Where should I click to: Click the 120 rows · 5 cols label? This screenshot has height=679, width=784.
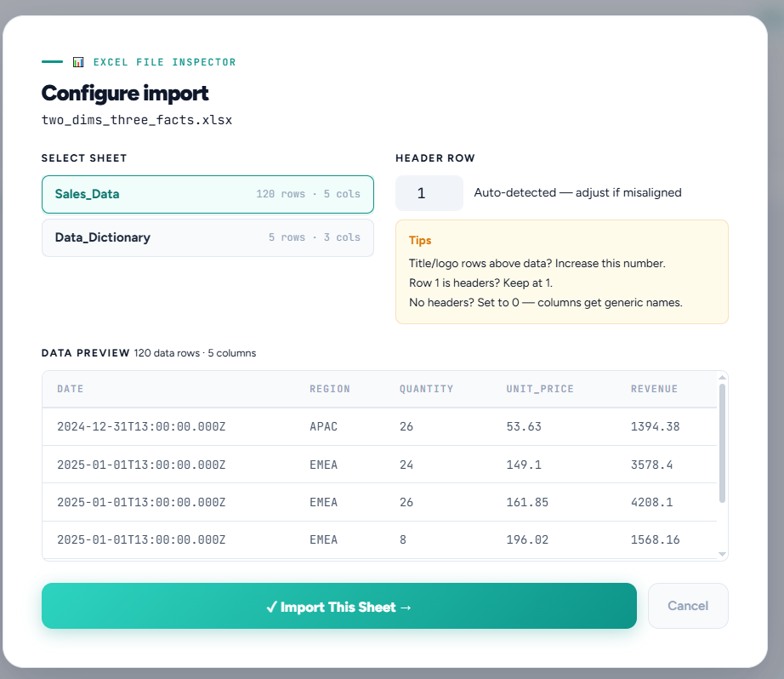[x=310, y=194]
